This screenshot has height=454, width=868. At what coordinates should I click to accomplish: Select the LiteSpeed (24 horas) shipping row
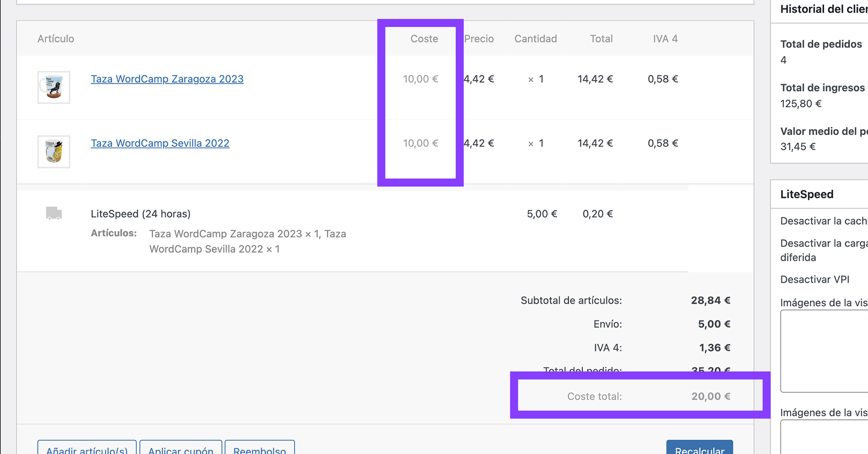tap(141, 214)
